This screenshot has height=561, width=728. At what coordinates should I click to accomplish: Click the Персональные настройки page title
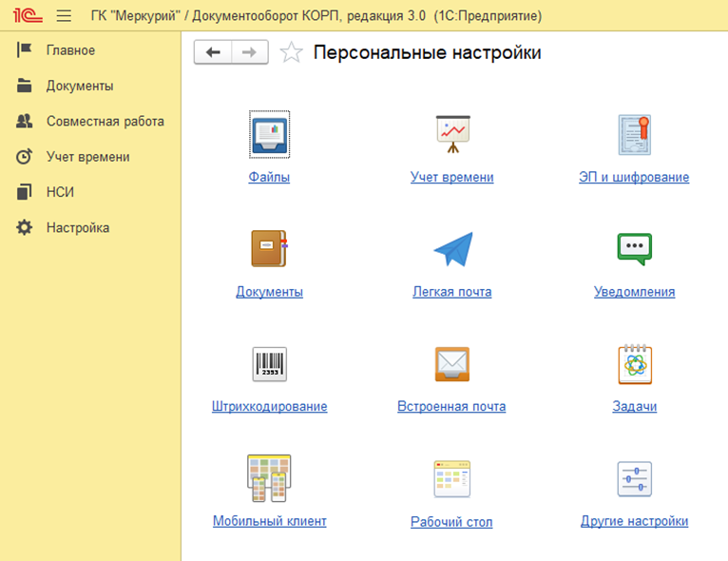click(428, 52)
